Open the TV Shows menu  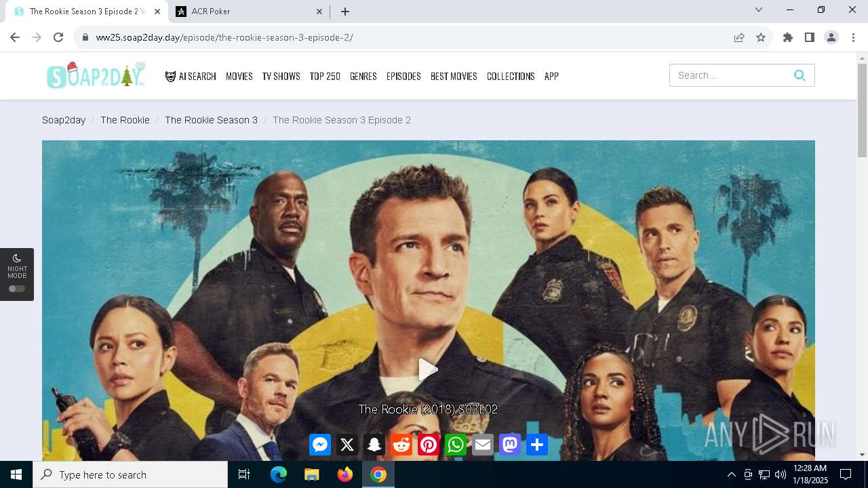tap(281, 77)
